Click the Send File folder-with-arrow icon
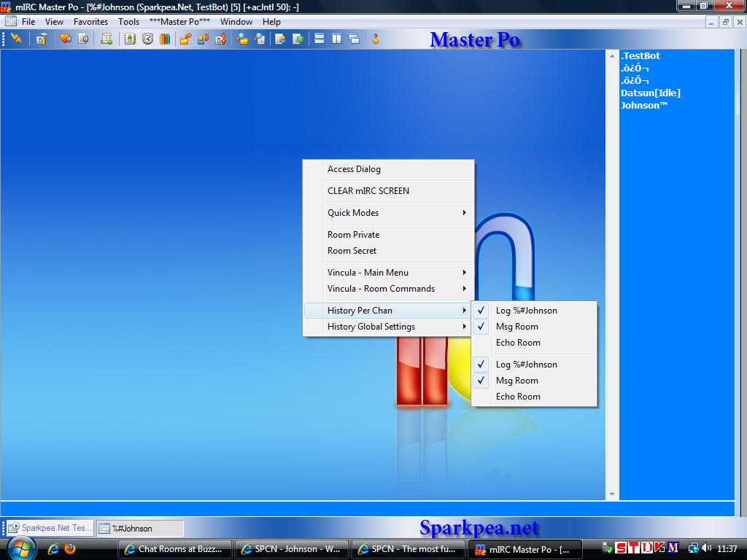This screenshot has height=560, width=747. click(185, 39)
